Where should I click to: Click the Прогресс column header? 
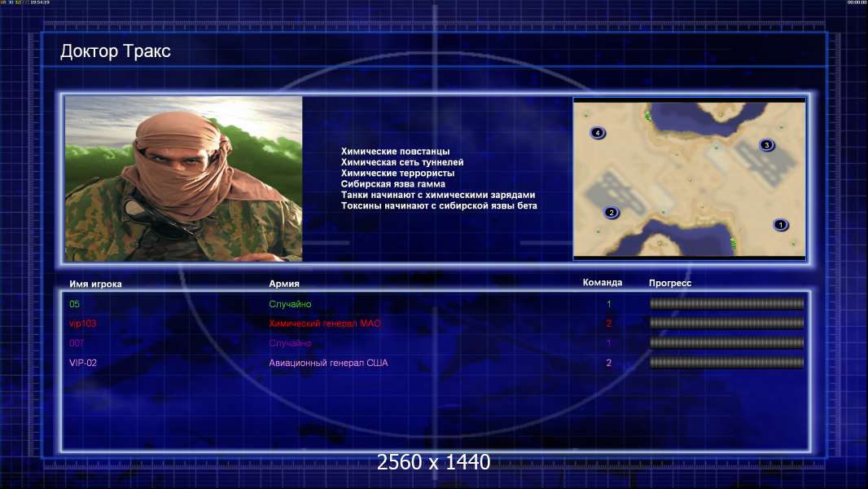[670, 283]
